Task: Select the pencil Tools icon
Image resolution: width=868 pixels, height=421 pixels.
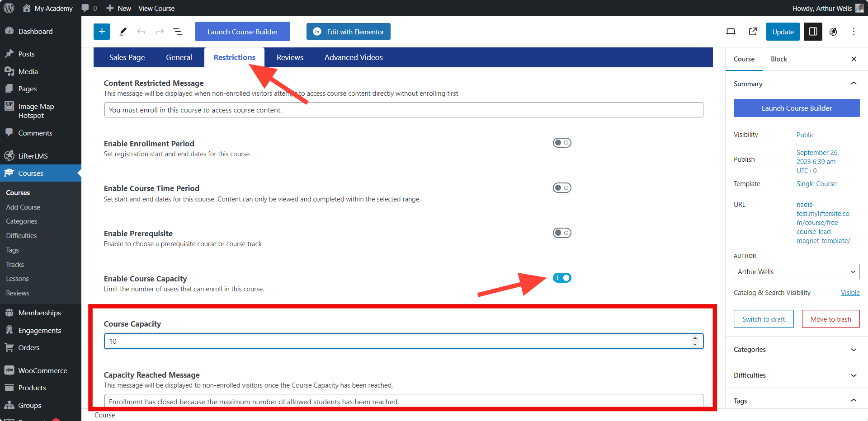Action: click(x=123, y=32)
